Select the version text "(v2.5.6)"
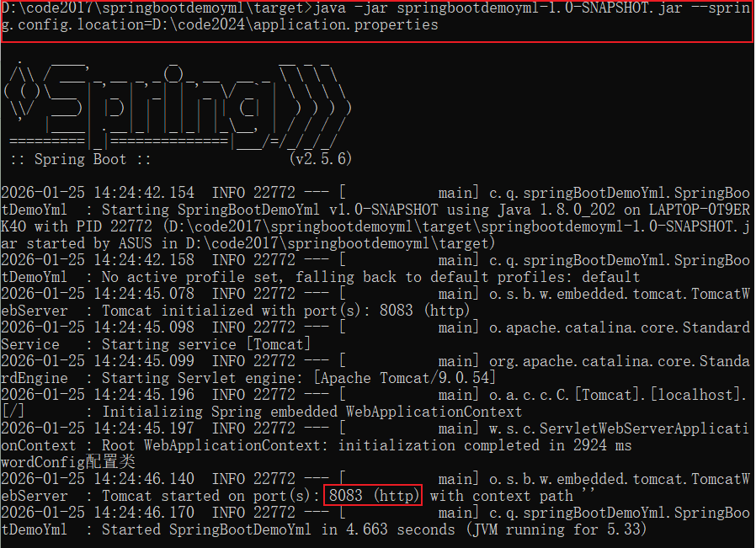 coord(321,159)
